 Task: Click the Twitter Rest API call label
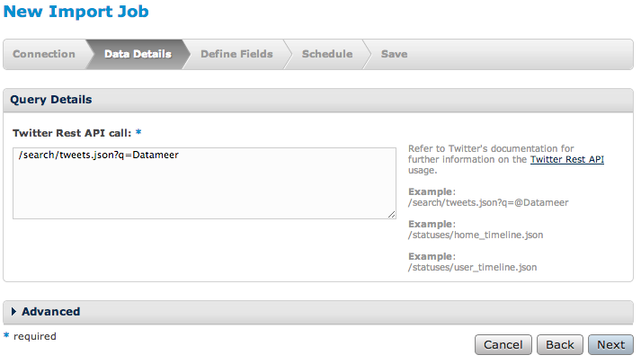(x=72, y=133)
